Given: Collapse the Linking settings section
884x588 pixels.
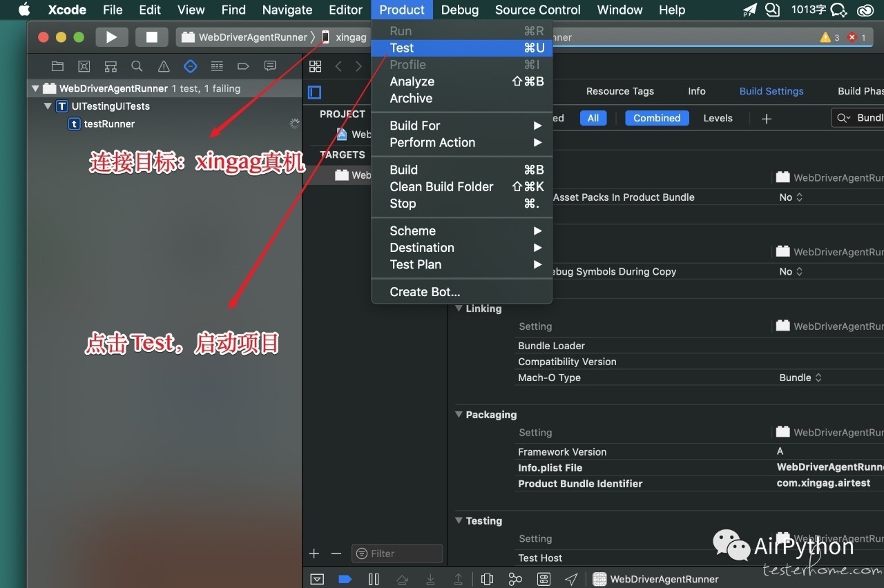Looking at the screenshot, I should (459, 308).
